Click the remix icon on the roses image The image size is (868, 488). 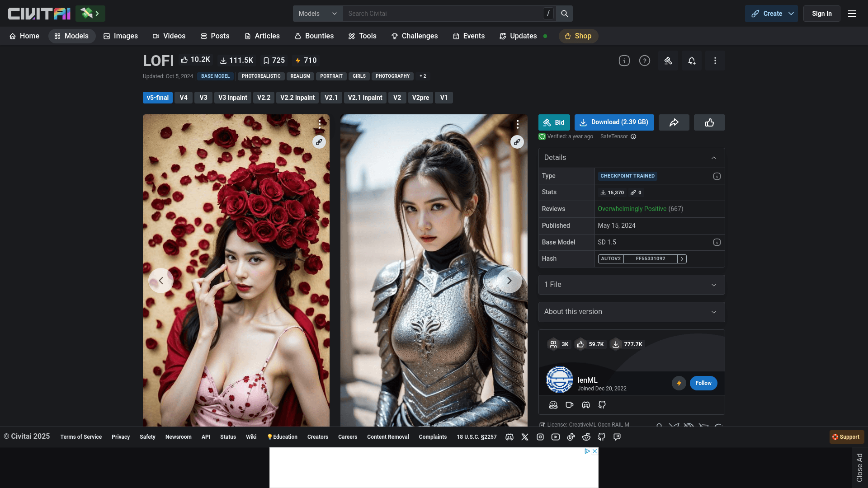(x=319, y=142)
